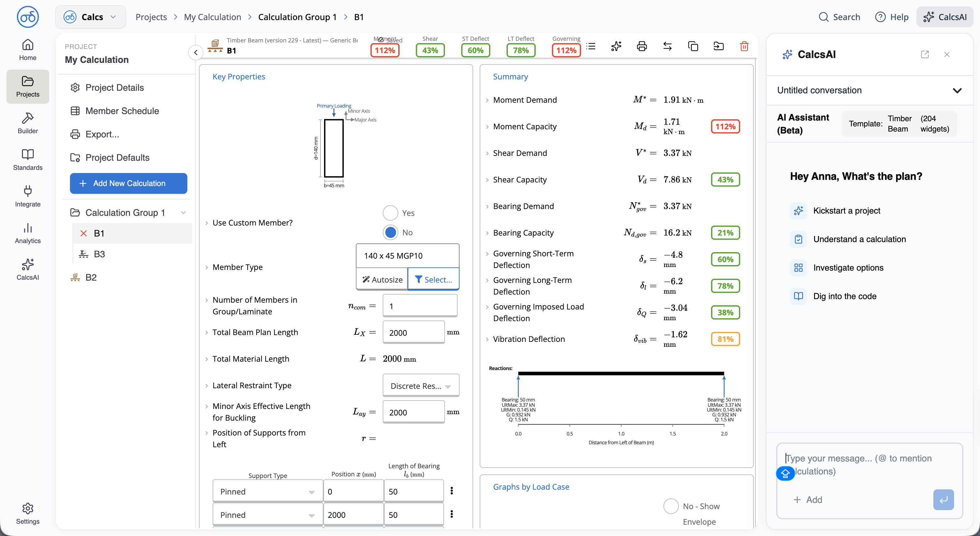Open the Calcs app switcher dropdown
The width and height of the screenshot is (980, 536).
[90, 17]
